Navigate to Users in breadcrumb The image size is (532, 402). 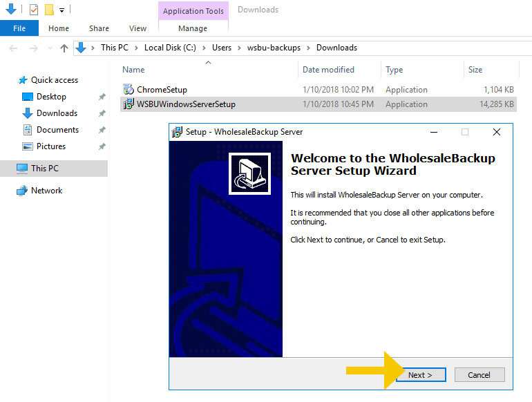222,48
